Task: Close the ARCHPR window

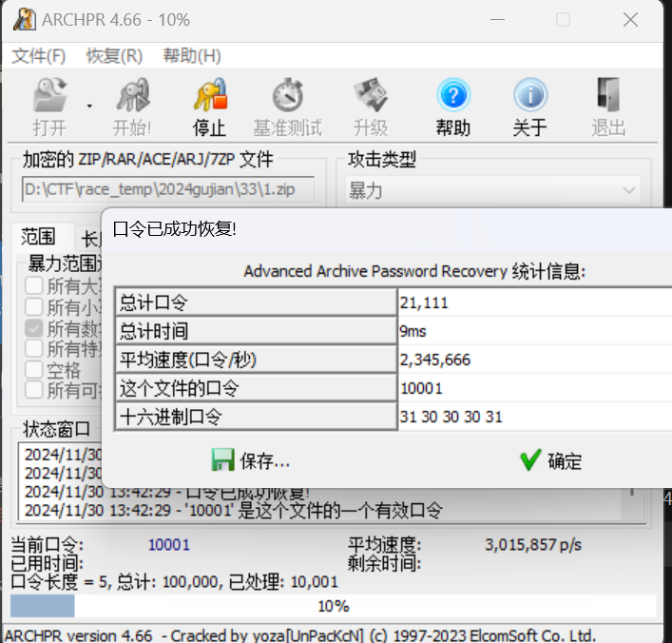Action: point(630,20)
